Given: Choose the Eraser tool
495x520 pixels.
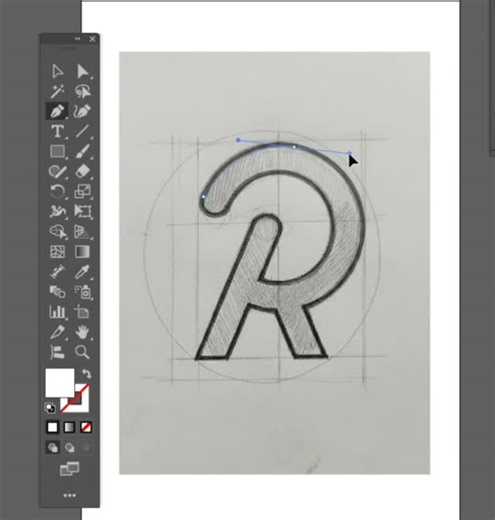Looking at the screenshot, I should [82, 171].
